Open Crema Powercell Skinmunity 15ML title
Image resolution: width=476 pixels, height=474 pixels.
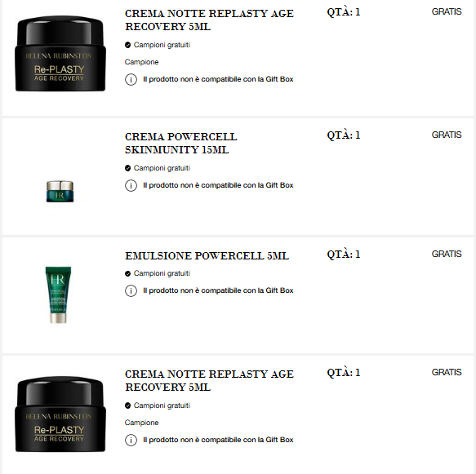181,143
